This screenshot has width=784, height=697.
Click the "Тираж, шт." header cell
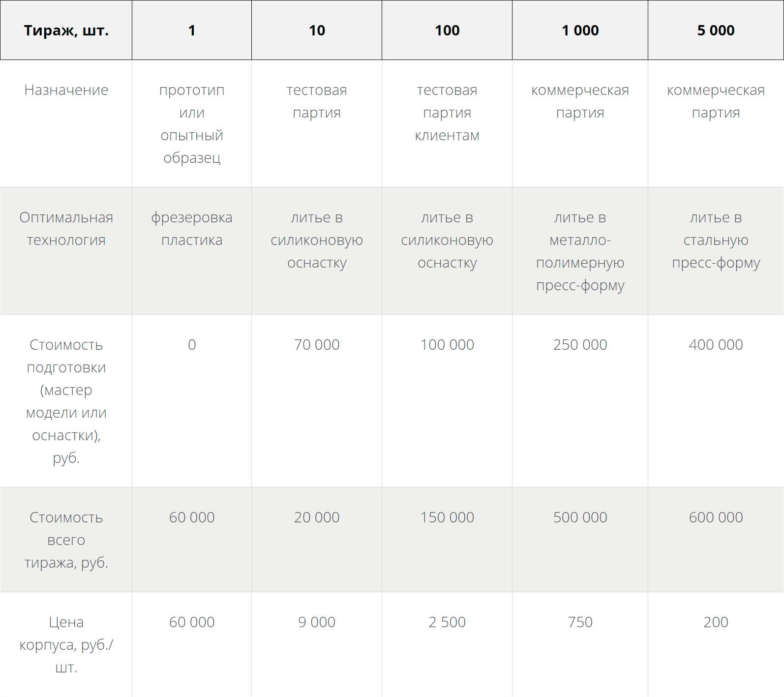(66, 30)
